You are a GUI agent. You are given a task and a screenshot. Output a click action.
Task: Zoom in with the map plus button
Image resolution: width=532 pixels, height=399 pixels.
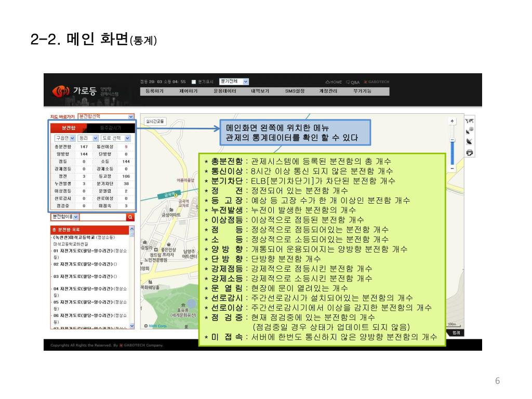(452, 121)
